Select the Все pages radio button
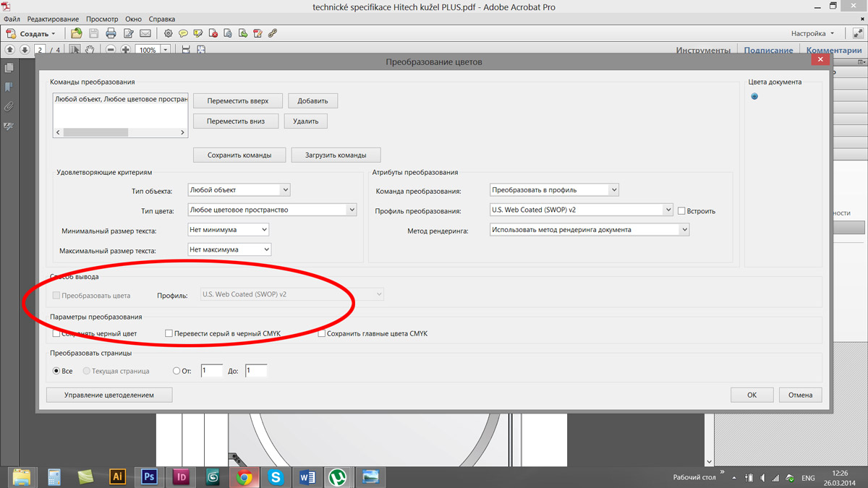The height and width of the screenshot is (488, 868). click(57, 371)
